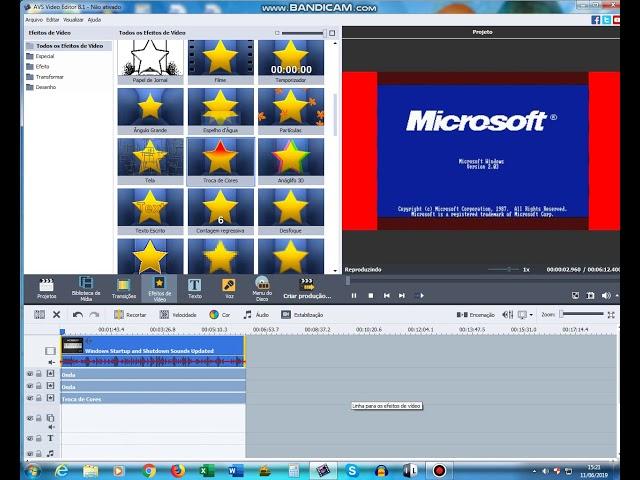
Task: Mute preview volume speaker icon
Action: (x=606, y=296)
